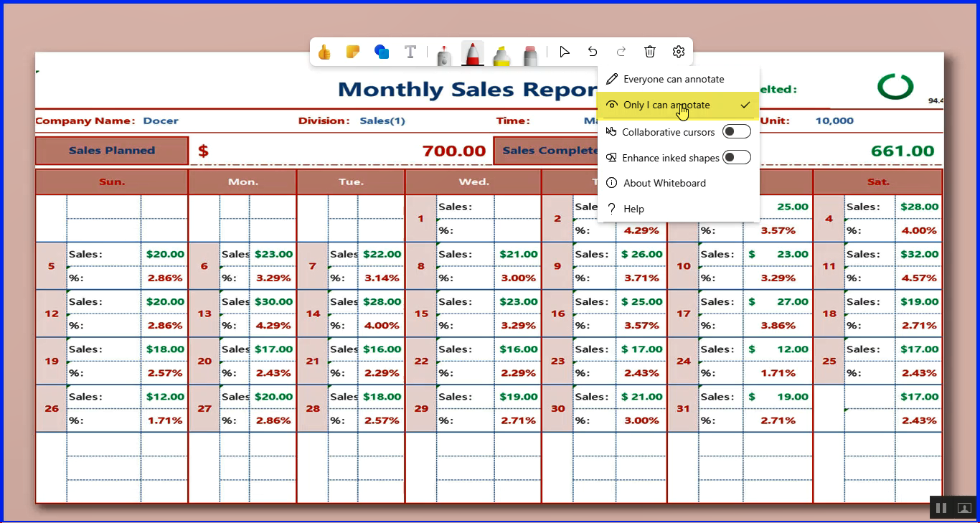This screenshot has height=523, width=980.
Task: Open About Whiteboard
Action: coord(664,183)
